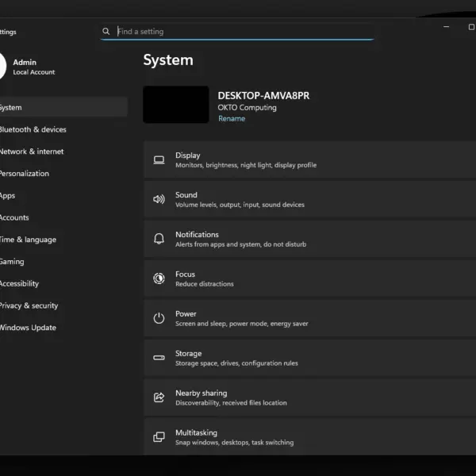Click the Nearby sharing icon
The image size is (476, 476).
point(159,397)
